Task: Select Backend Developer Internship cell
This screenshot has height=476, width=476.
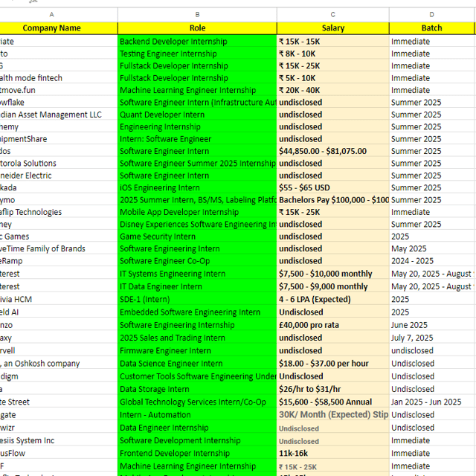Action: [197, 42]
